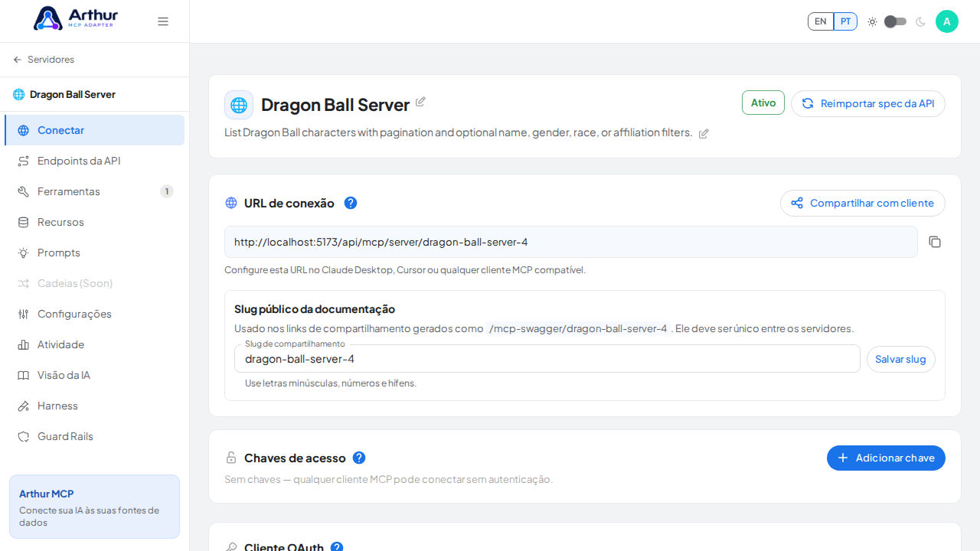Click the Ferramentas count badge 1
Image resolution: width=980 pixels, height=551 pixels.
(167, 191)
